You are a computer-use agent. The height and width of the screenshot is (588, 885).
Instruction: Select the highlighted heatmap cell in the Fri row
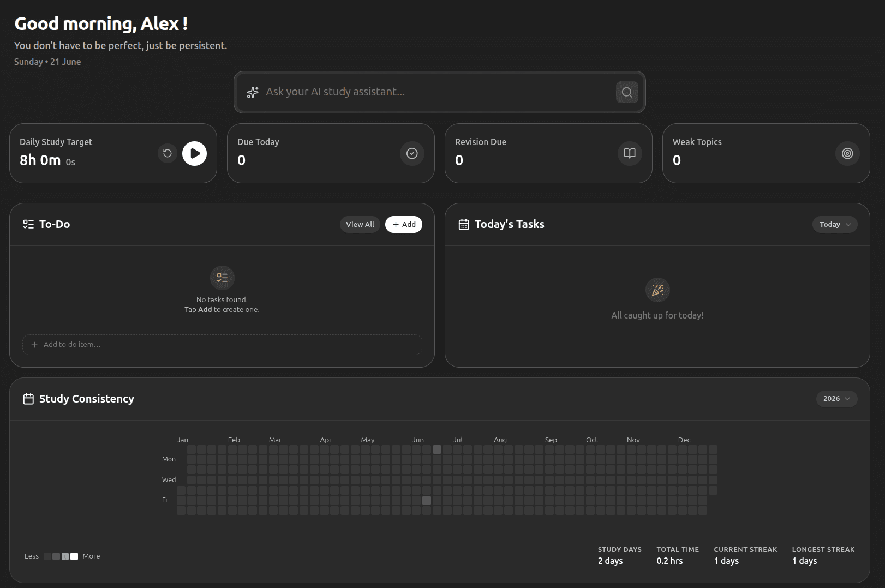point(427,500)
